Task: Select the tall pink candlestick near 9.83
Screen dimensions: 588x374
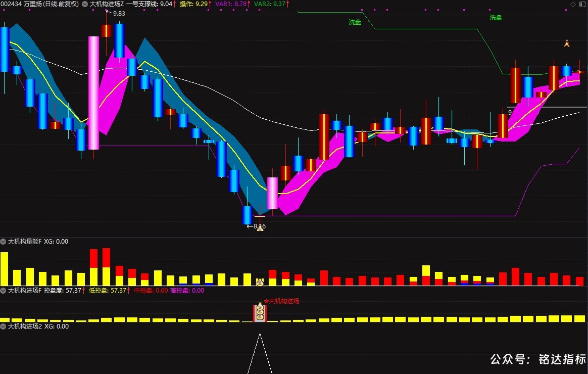Action: tap(94, 92)
